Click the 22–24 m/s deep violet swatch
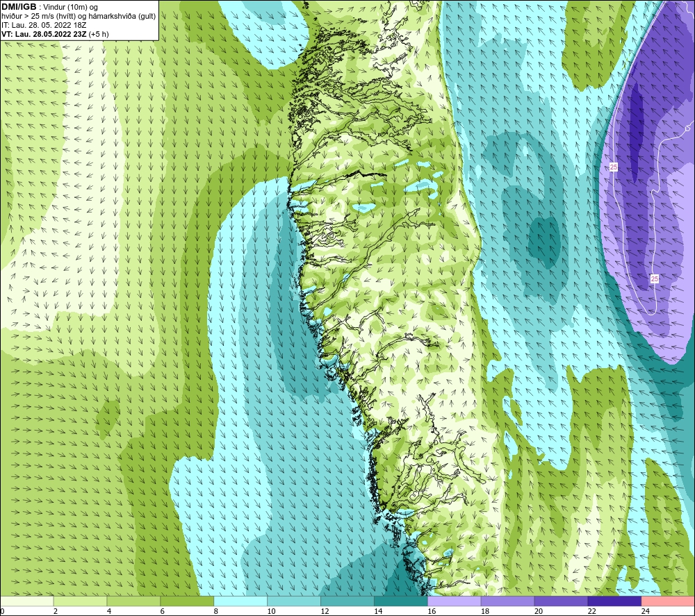 [x=614, y=601]
